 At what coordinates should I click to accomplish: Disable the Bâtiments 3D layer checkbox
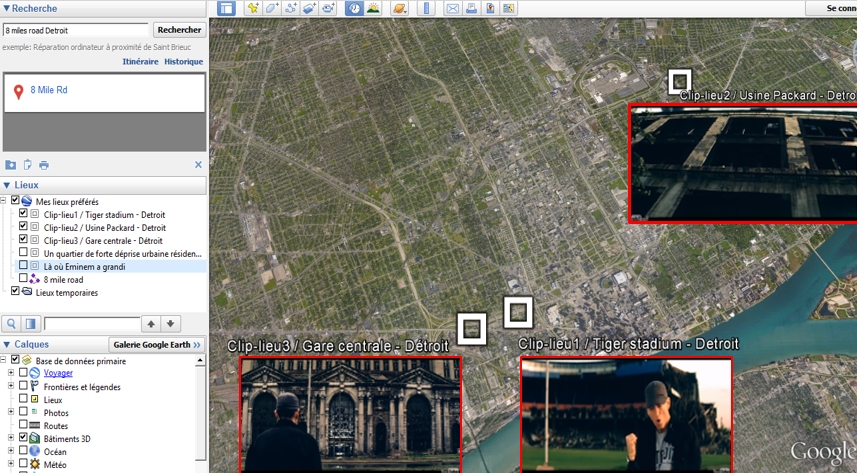pos(23,437)
